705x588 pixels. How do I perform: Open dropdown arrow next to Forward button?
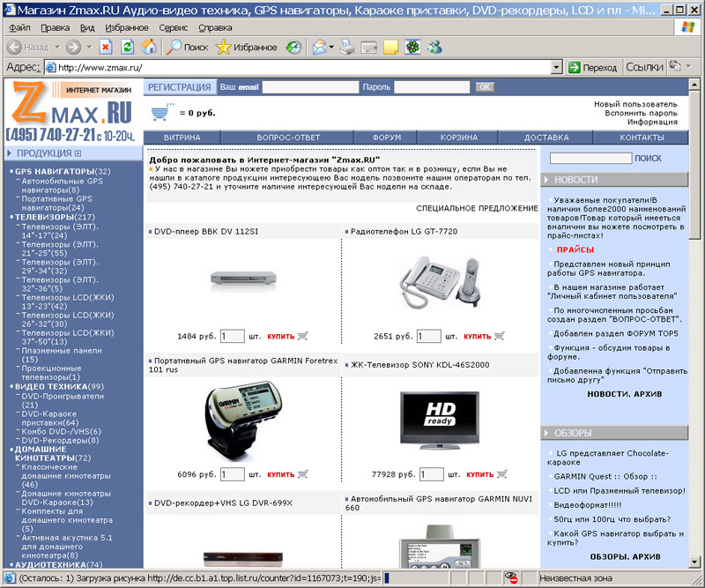[x=89, y=47]
